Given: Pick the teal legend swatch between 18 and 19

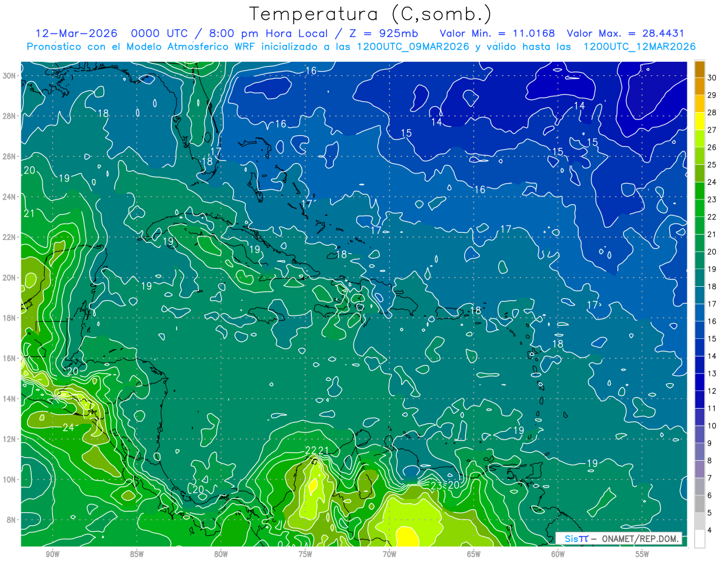Looking at the screenshot, I should coord(699,278).
